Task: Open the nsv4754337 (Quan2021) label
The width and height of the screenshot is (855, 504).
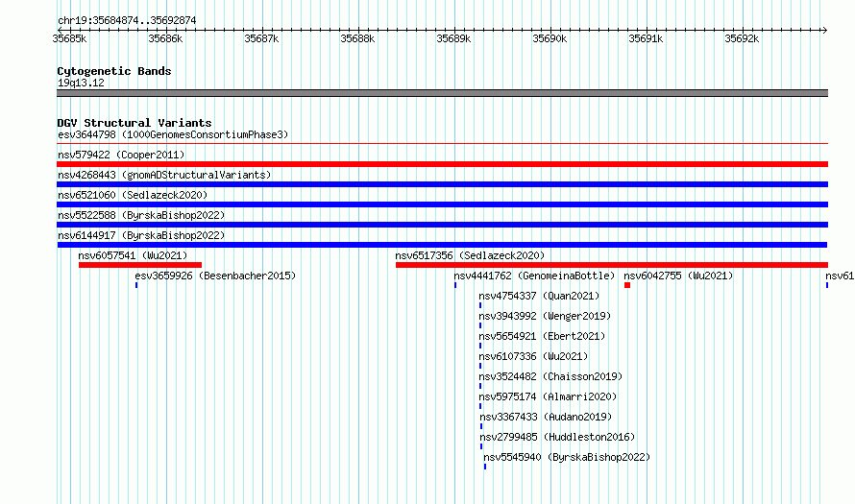Action: pyautogui.click(x=539, y=296)
